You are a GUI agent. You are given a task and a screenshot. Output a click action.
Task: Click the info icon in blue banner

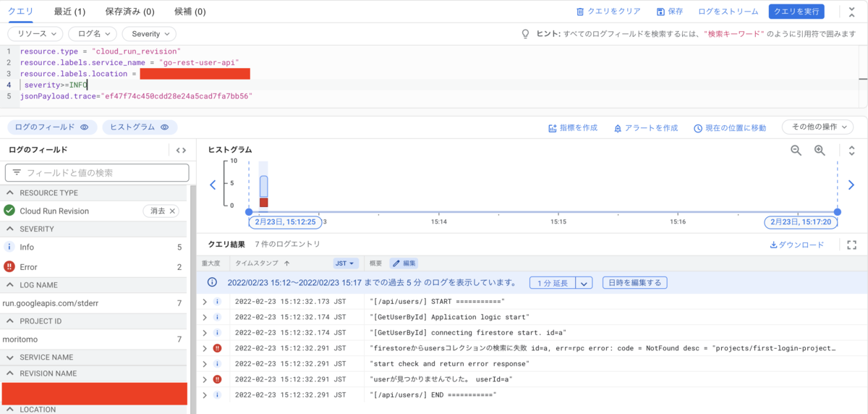(x=213, y=282)
